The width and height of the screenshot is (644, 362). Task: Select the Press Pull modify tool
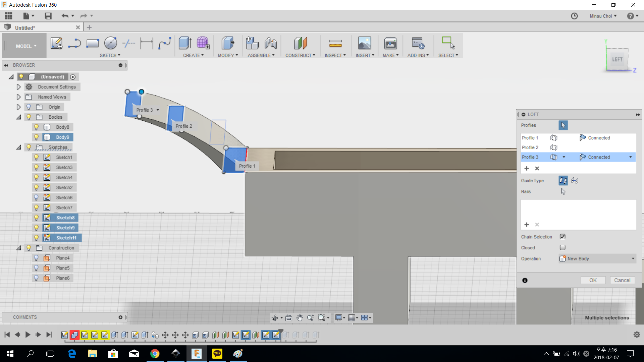(x=228, y=43)
